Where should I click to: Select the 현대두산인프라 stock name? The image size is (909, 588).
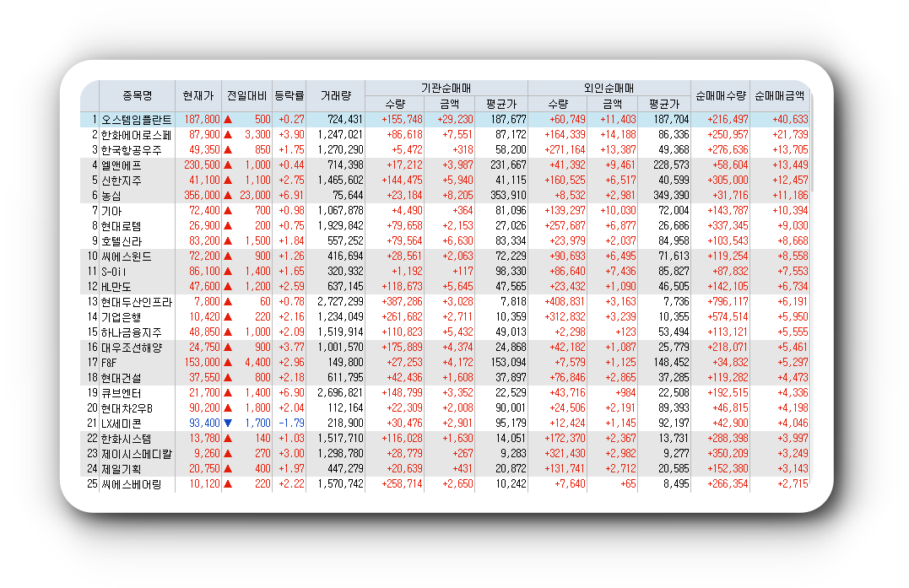click(136, 302)
